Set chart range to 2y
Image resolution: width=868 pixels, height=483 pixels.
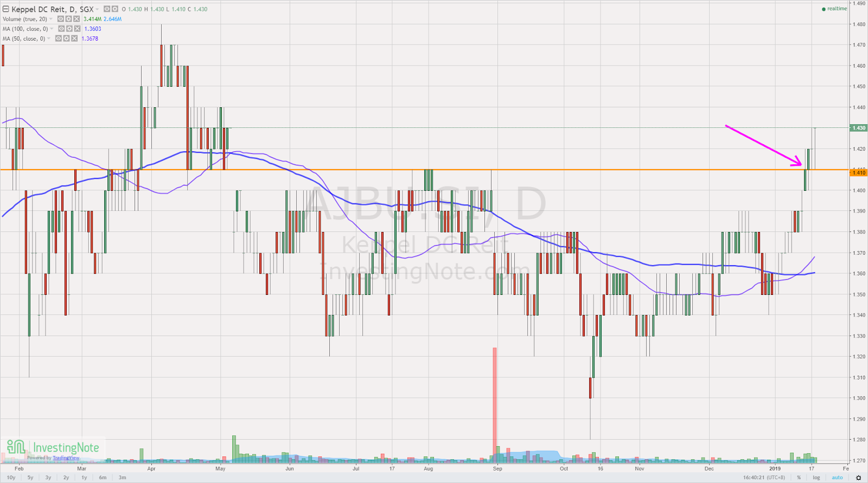click(66, 478)
